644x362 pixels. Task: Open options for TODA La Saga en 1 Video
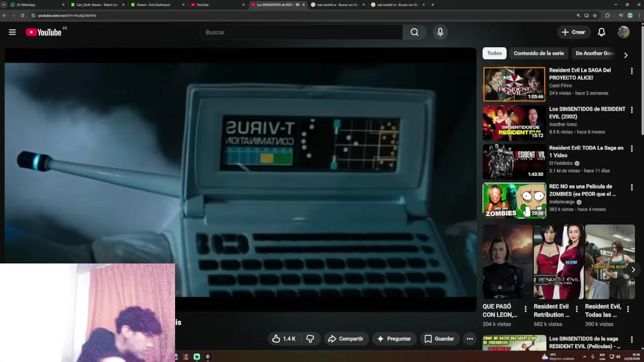632,148
